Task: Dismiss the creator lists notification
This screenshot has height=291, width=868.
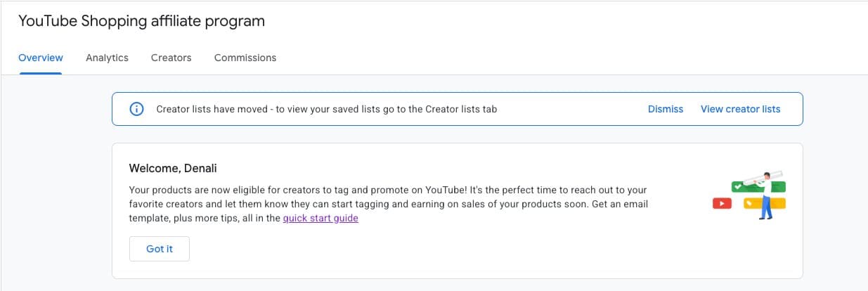Action: pyautogui.click(x=665, y=109)
